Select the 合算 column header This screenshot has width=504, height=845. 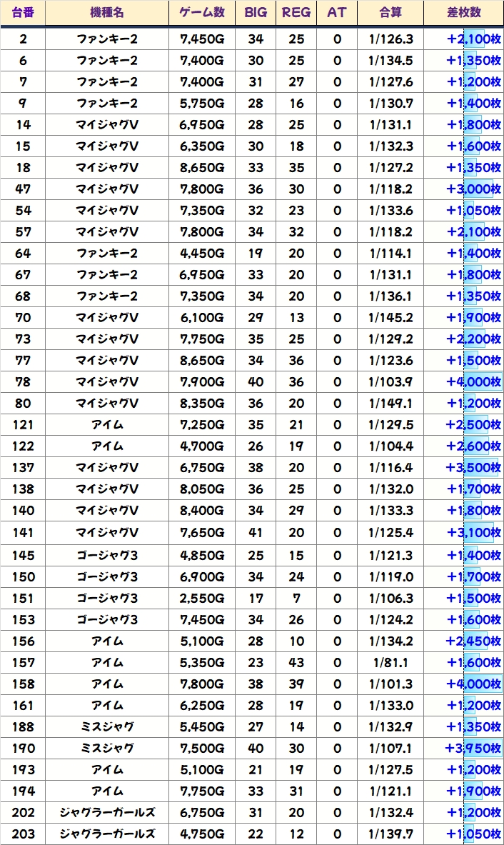[390, 13]
